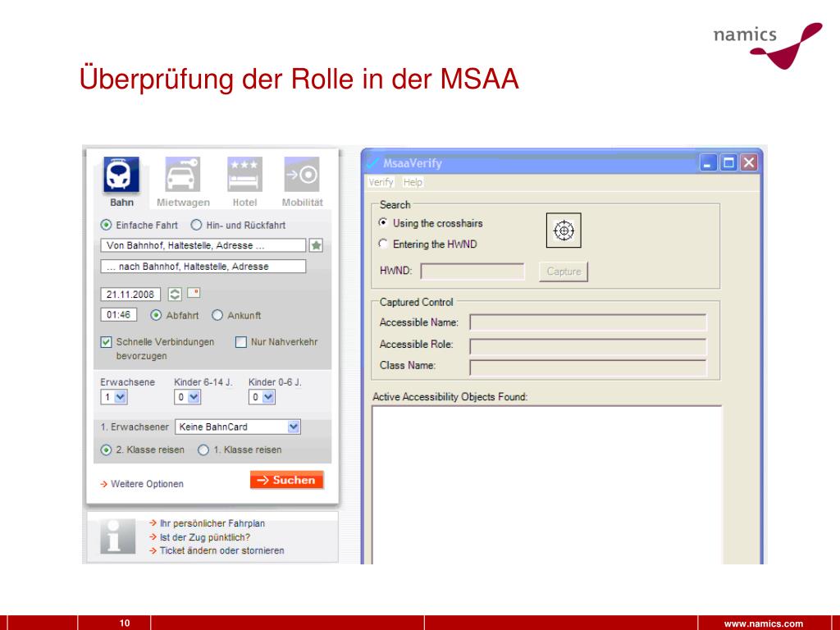Click the nach Bahnhof destination field
Image resolution: width=840 pixels, height=630 pixels.
coord(203,267)
